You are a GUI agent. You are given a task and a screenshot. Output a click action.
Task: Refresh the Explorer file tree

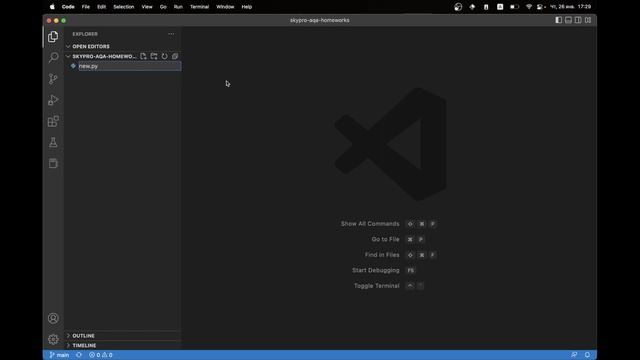[x=164, y=56]
